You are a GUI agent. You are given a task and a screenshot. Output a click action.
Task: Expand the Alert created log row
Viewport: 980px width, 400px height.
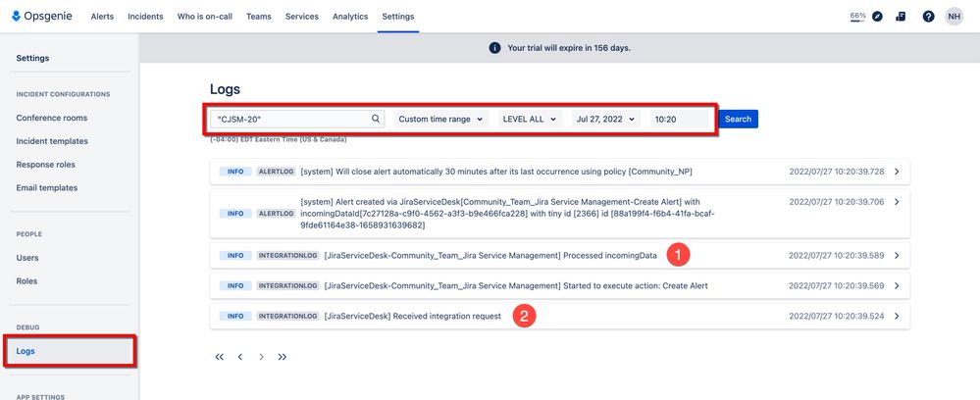point(897,202)
